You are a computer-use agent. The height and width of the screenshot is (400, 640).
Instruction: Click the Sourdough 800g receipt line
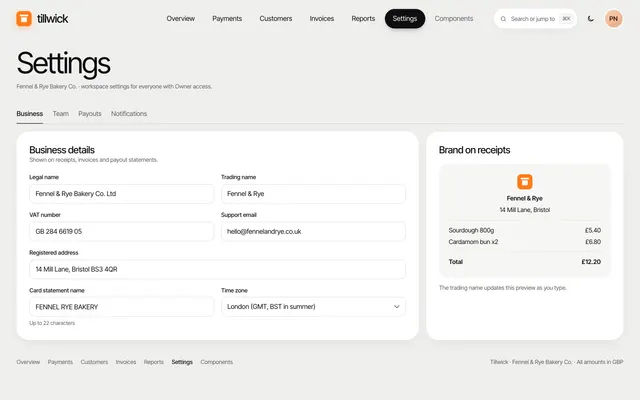pos(524,231)
